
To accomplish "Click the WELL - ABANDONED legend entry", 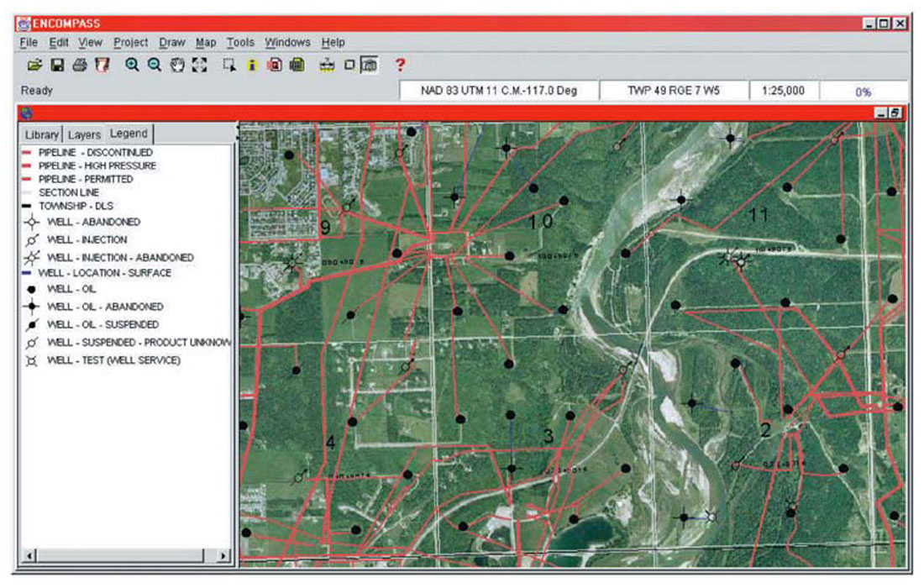I will [x=82, y=222].
